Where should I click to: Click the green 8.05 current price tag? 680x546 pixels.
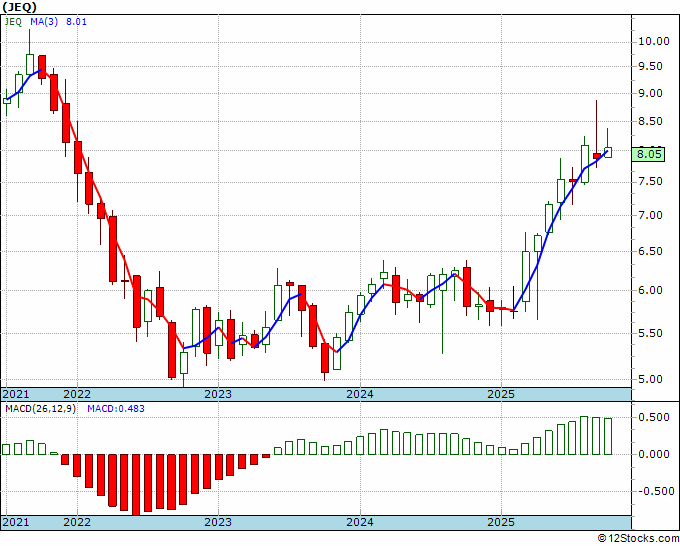pos(648,154)
